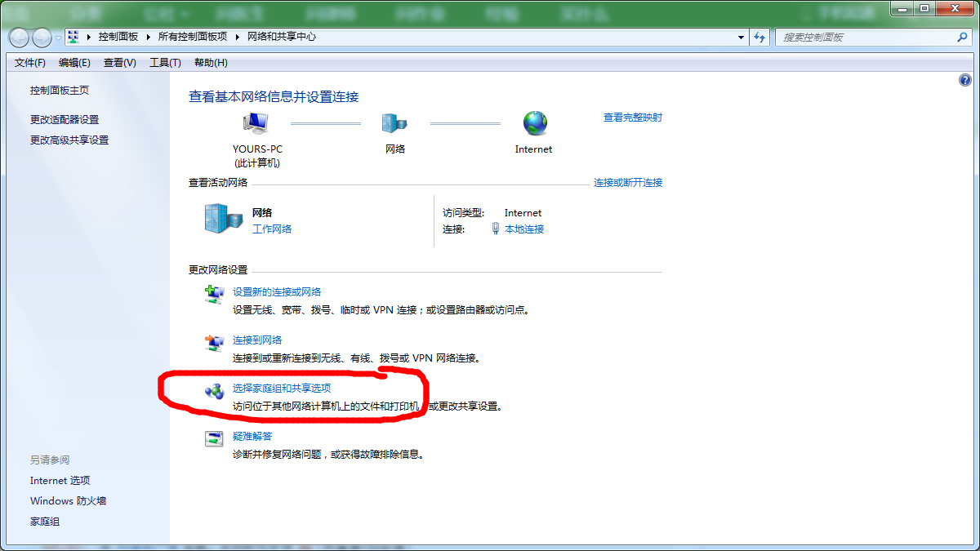Viewport: 980px width, 551px height.
Task: Click the blue help question mark icon
Action: (965, 80)
